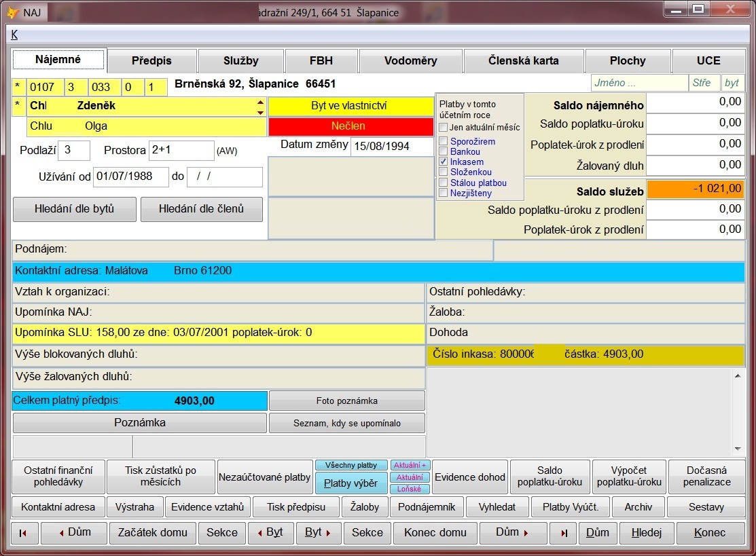Search by members using Hledání dle členů
The image size is (756, 556).
[202, 209]
